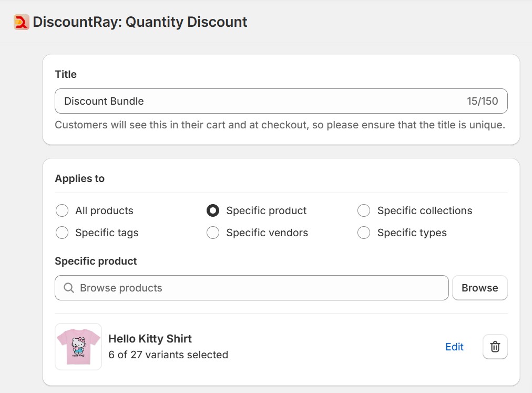Select the Specific types radio button

pos(364,233)
